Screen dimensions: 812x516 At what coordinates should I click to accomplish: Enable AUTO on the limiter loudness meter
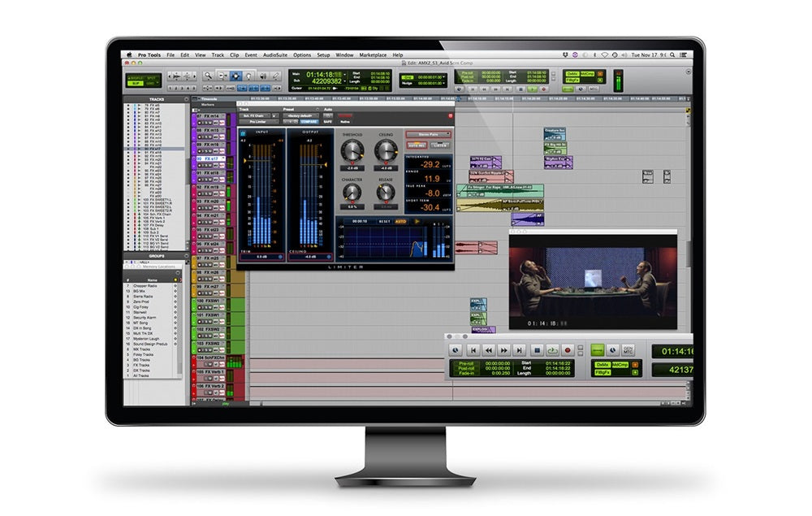400,221
